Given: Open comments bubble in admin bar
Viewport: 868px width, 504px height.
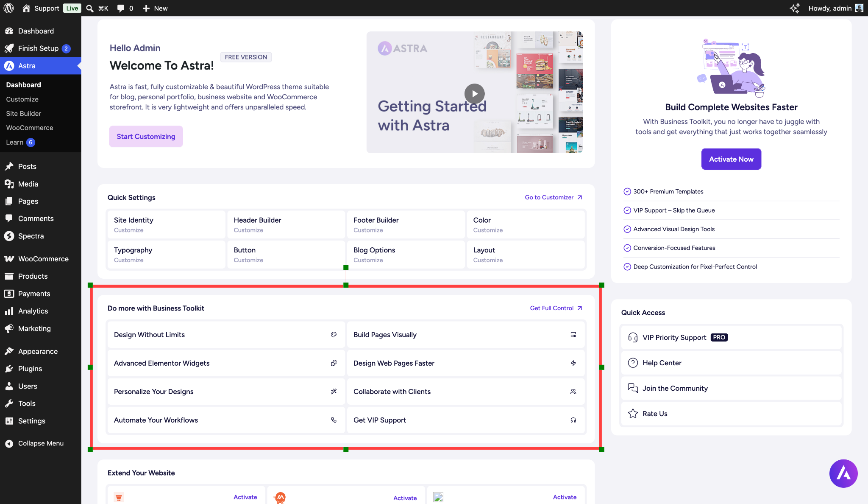Looking at the screenshot, I should [125, 8].
